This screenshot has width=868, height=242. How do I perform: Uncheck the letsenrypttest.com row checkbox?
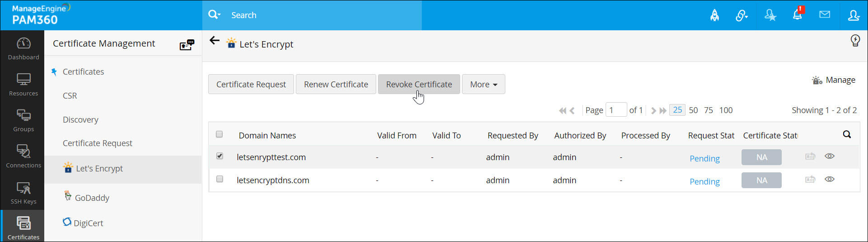[219, 156]
